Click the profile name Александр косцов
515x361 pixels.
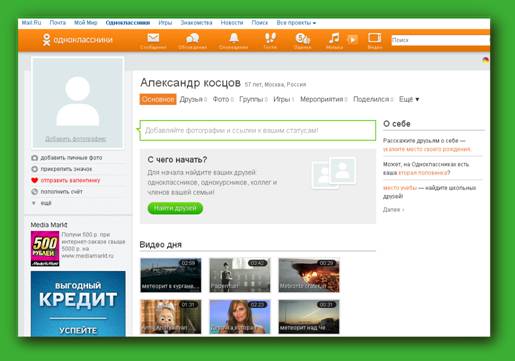tap(190, 83)
